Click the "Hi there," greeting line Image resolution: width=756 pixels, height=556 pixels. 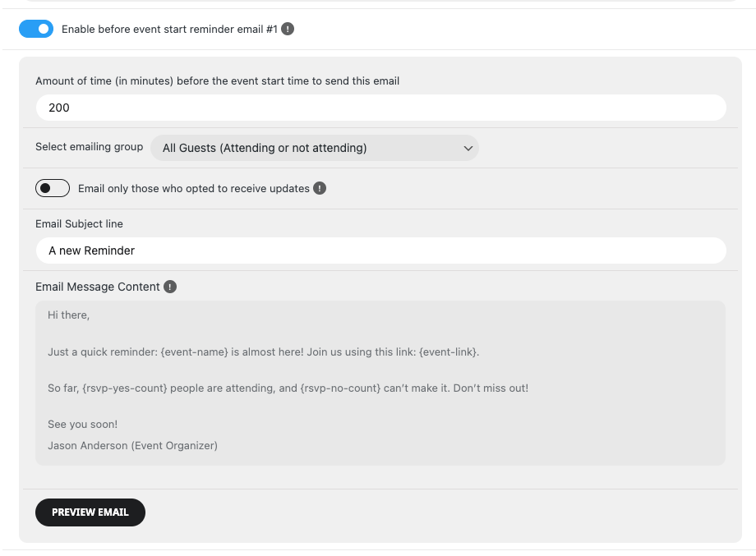(x=68, y=315)
